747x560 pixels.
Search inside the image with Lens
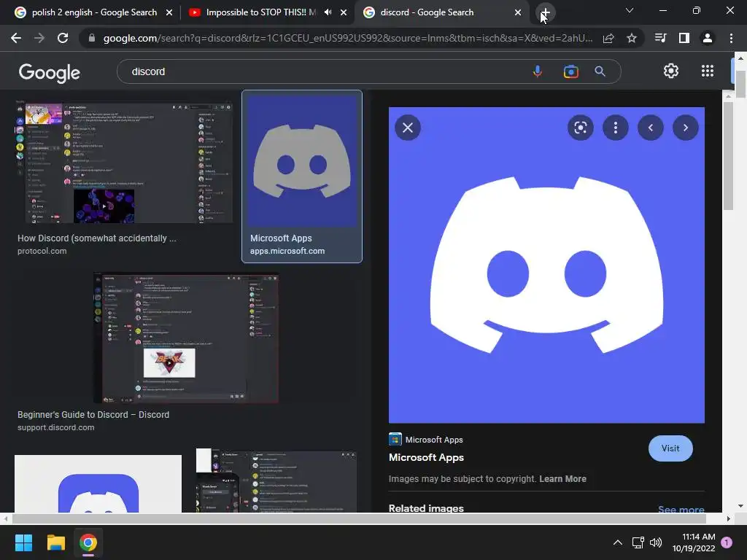580,128
